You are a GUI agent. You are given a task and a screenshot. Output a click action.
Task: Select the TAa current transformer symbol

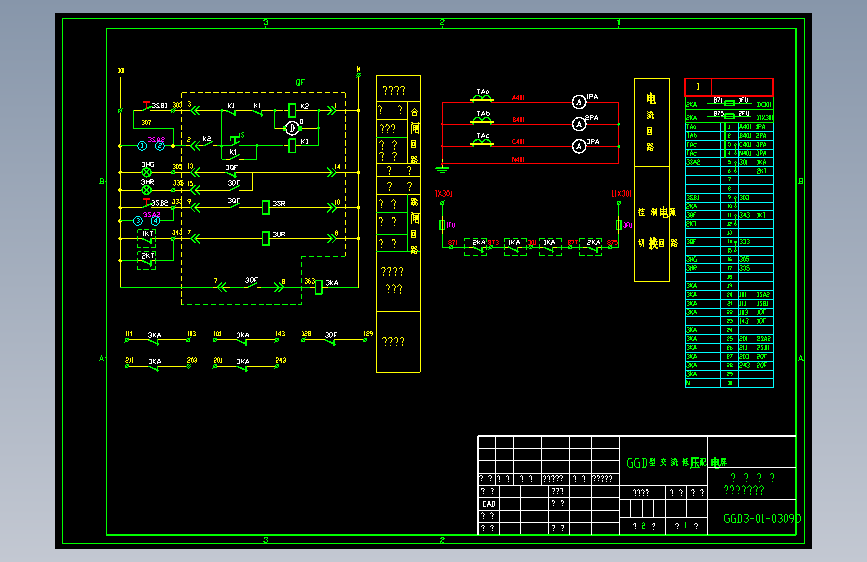tap(482, 98)
